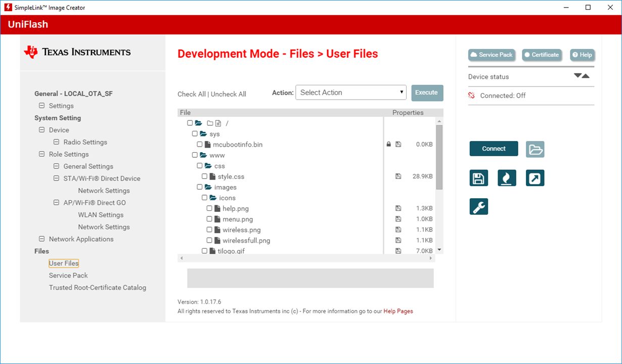Click the floppy icon on style.css row

point(398,176)
